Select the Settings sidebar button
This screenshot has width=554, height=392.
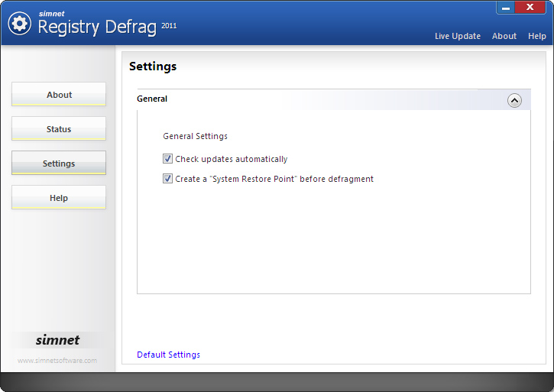(x=59, y=164)
